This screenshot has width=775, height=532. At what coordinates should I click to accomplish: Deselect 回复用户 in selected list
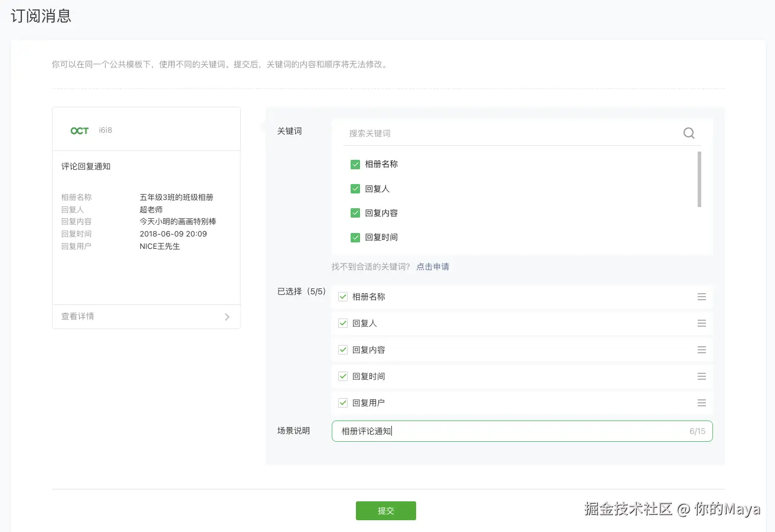point(343,403)
